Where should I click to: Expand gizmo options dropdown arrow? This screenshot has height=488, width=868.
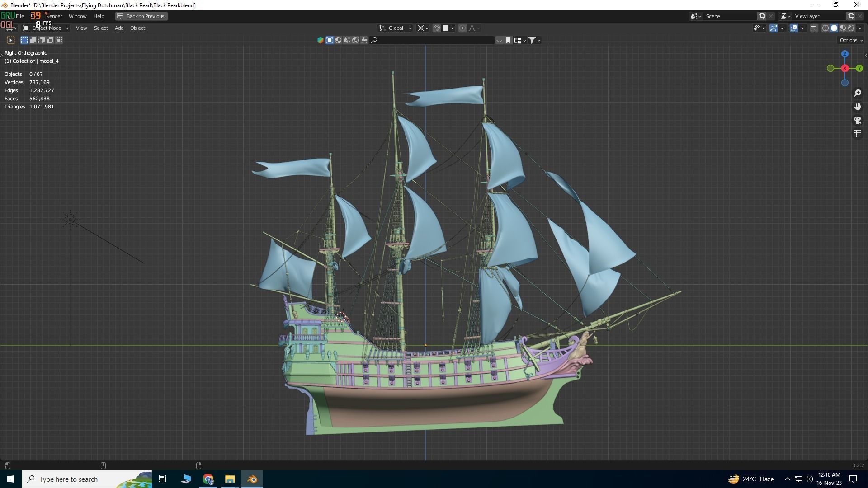point(782,28)
